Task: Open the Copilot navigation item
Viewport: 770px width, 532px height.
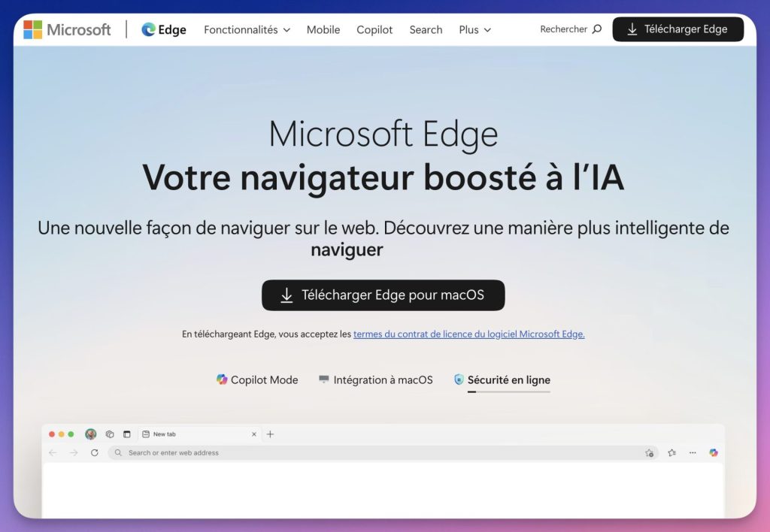Action: point(374,30)
